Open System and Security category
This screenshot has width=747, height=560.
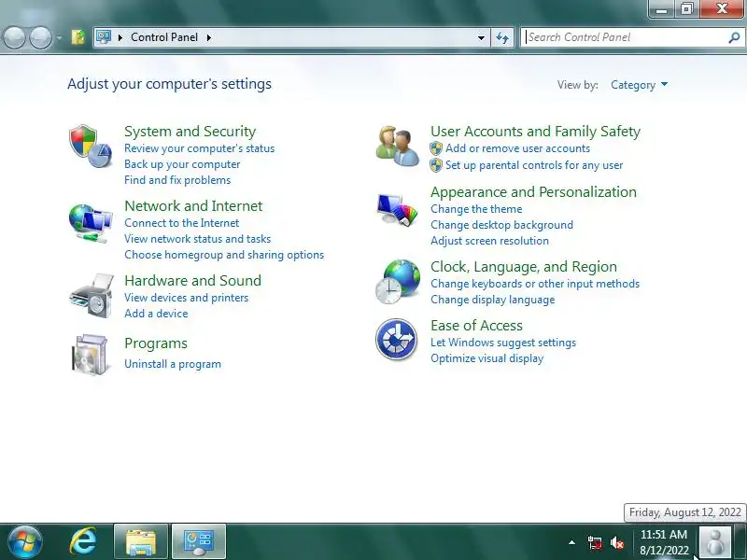point(190,131)
